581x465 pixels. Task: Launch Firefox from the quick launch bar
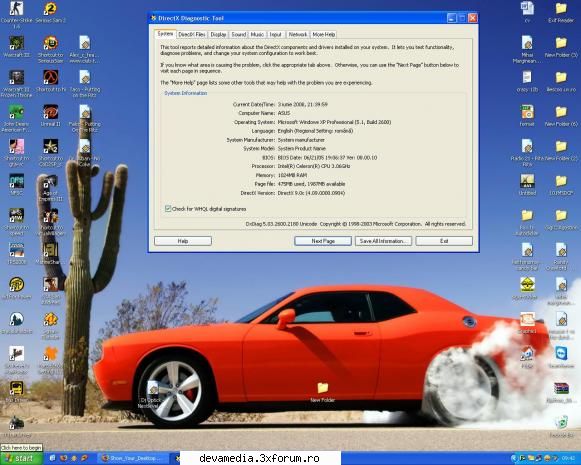(64, 458)
